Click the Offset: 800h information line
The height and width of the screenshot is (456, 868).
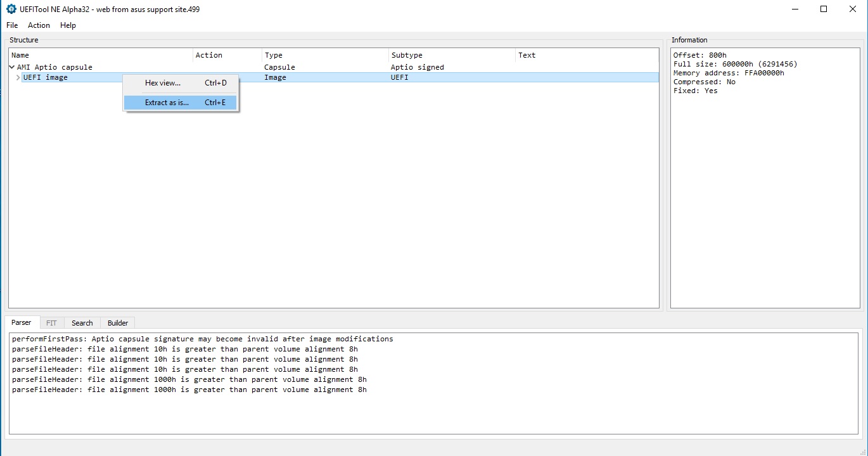coord(700,55)
